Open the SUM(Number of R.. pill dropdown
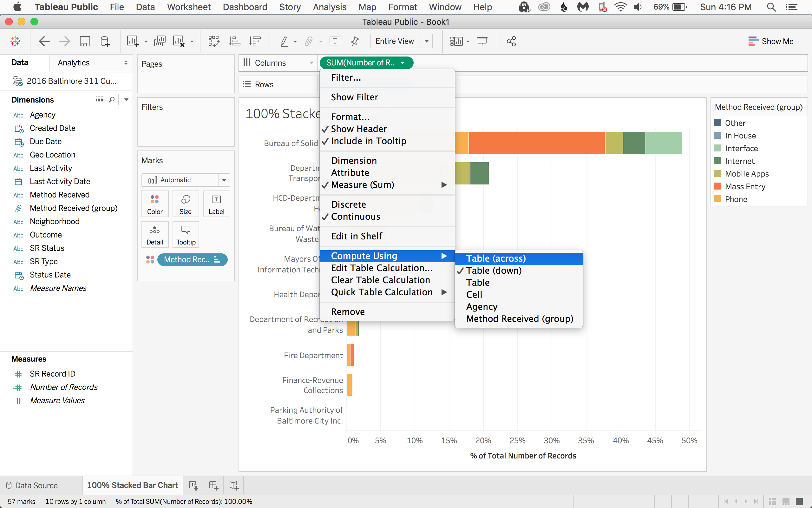Image resolution: width=812 pixels, height=508 pixels. (x=403, y=63)
